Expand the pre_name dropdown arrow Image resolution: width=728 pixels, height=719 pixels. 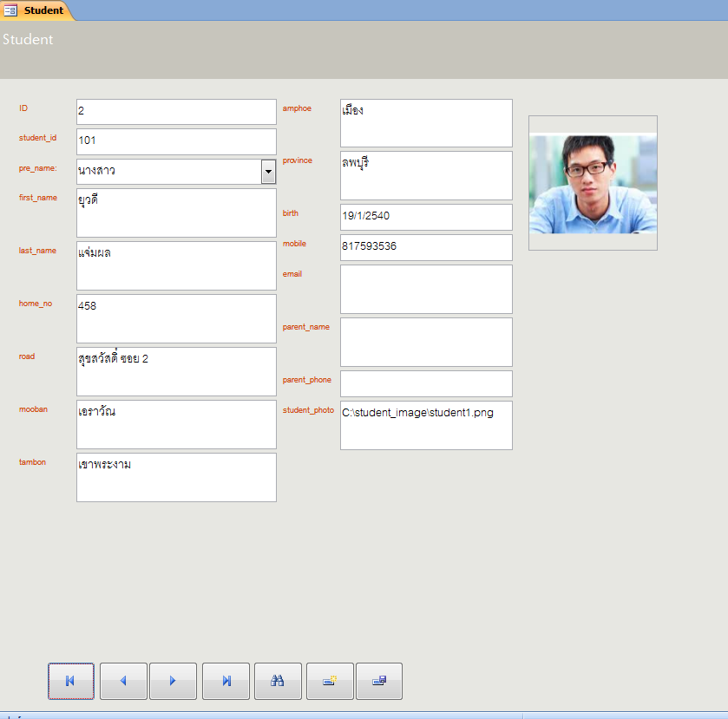pos(268,172)
